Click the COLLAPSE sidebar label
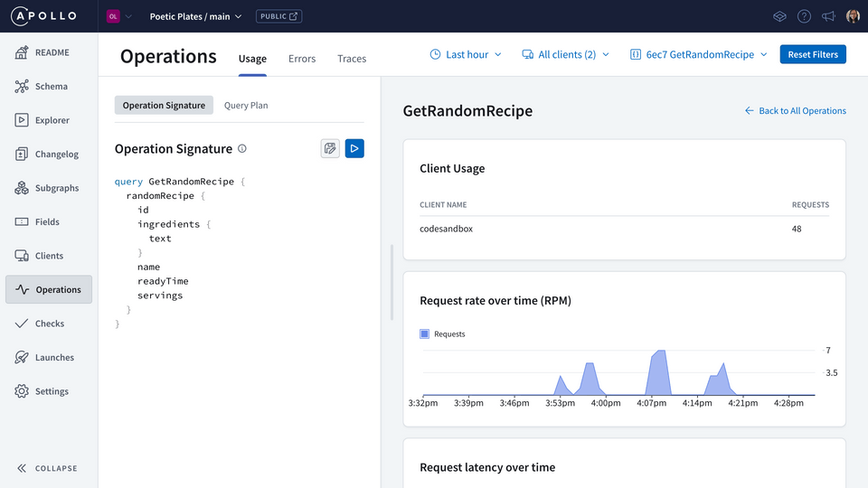The width and height of the screenshot is (868, 488). pos(56,468)
